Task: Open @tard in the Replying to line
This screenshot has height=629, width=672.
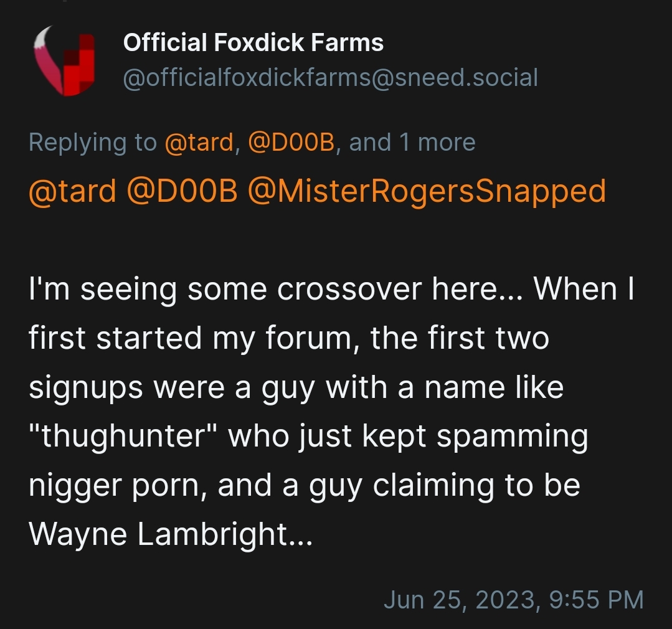Action: (199, 143)
